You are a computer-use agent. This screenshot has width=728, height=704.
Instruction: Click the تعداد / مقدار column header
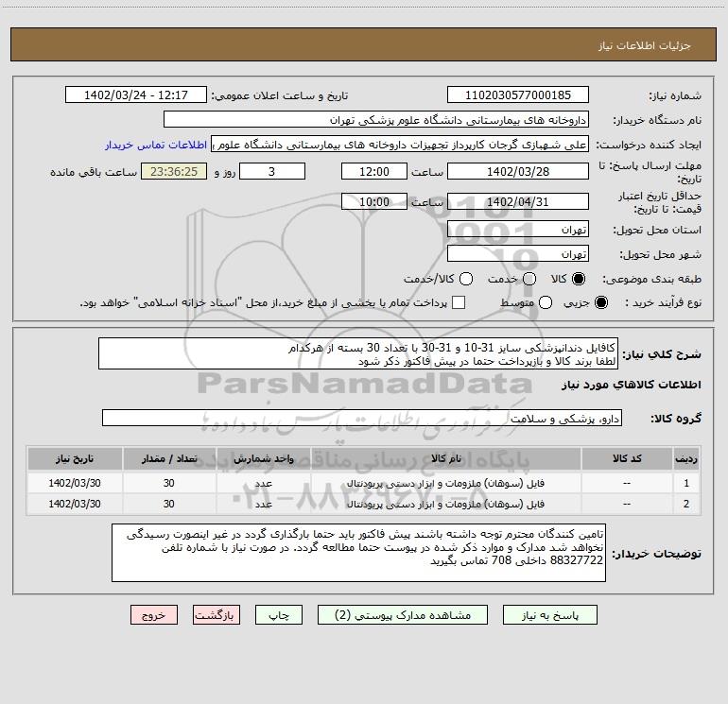(x=169, y=458)
